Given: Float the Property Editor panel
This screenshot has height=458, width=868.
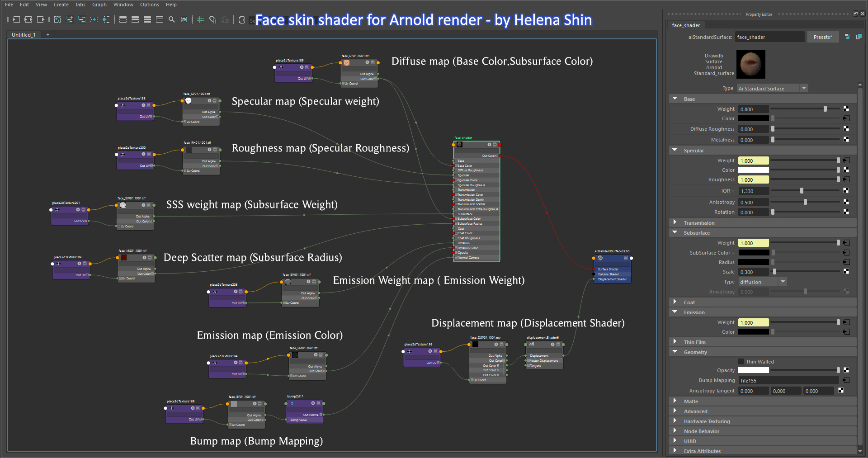Looking at the screenshot, I should [x=855, y=14].
